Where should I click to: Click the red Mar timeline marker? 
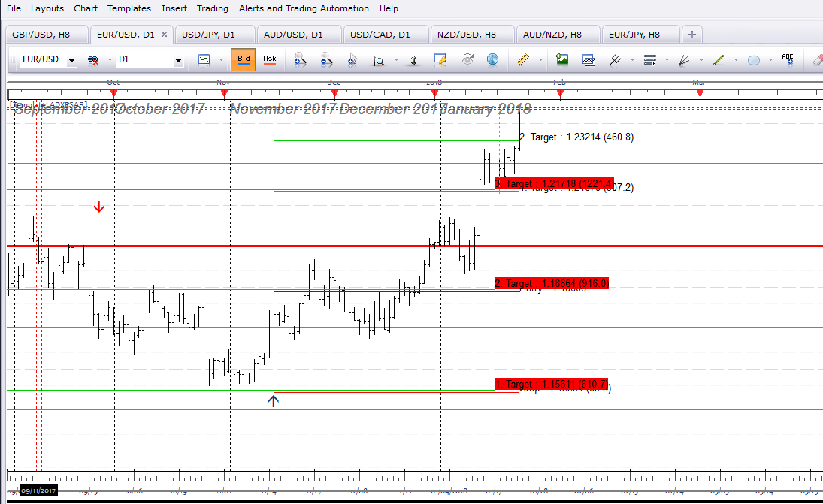[700, 95]
